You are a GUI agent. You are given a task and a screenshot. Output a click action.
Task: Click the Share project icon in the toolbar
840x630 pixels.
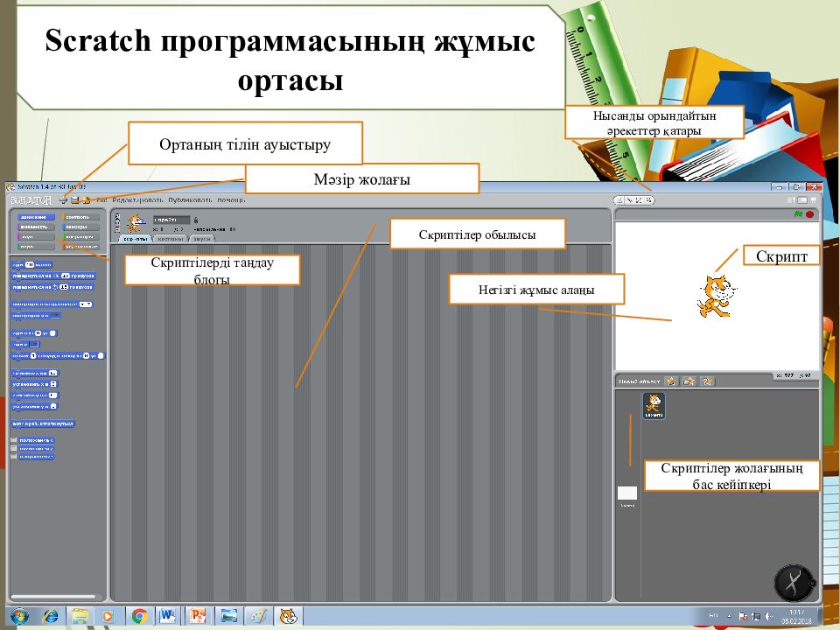pyautogui.click(x=86, y=199)
